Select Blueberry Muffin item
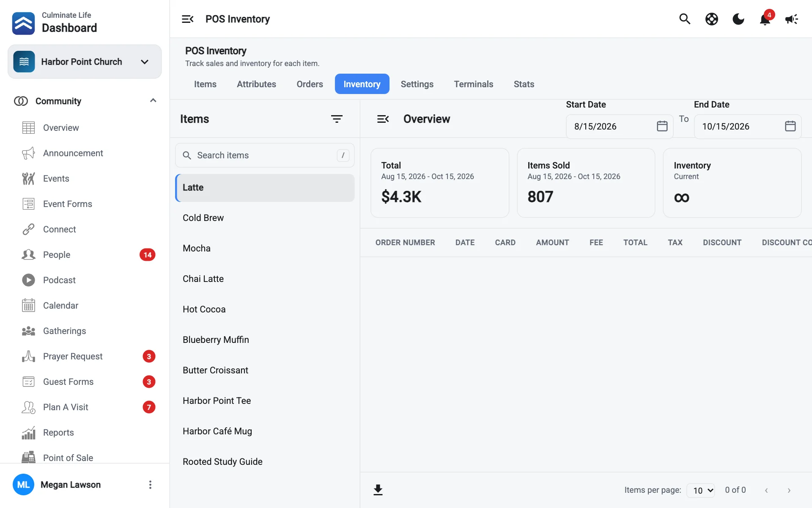Image resolution: width=812 pixels, height=508 pixels. tap(265, 340)
